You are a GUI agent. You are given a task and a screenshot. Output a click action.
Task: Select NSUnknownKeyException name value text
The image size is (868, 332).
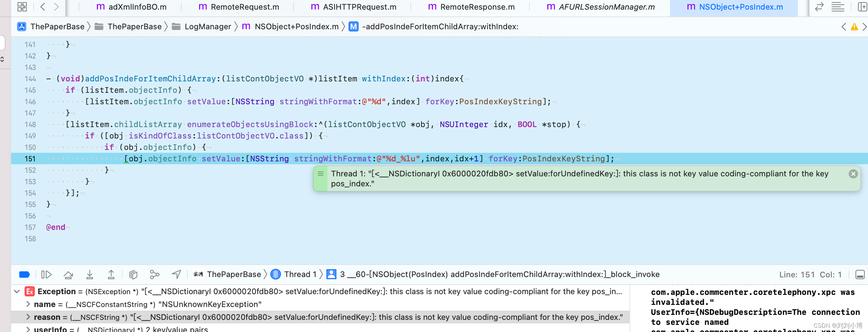coord(210,305)
